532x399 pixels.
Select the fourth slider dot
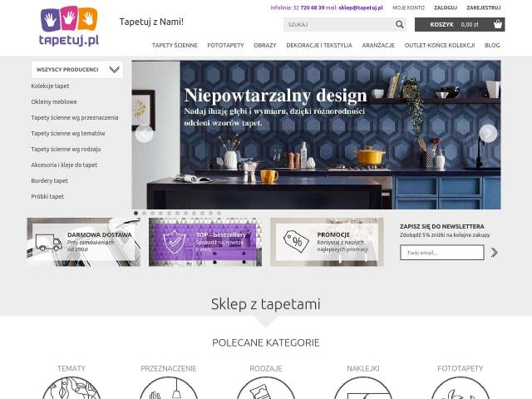pyautogui.click(x=160, y=213)
